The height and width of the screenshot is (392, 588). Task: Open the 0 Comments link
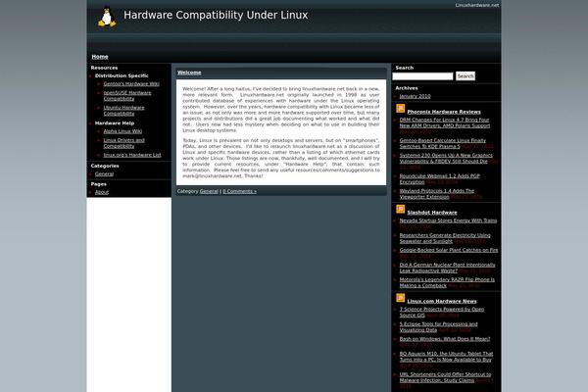[x=240, y=191]
